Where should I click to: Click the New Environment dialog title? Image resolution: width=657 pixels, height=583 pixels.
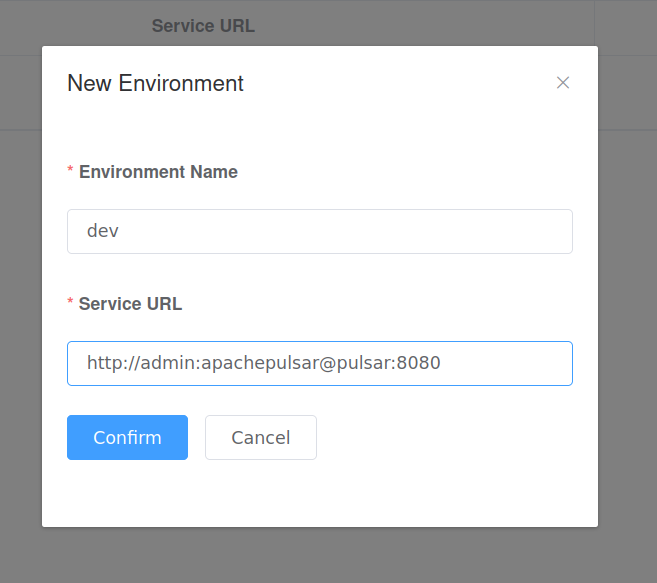click(x=155, y=83)
